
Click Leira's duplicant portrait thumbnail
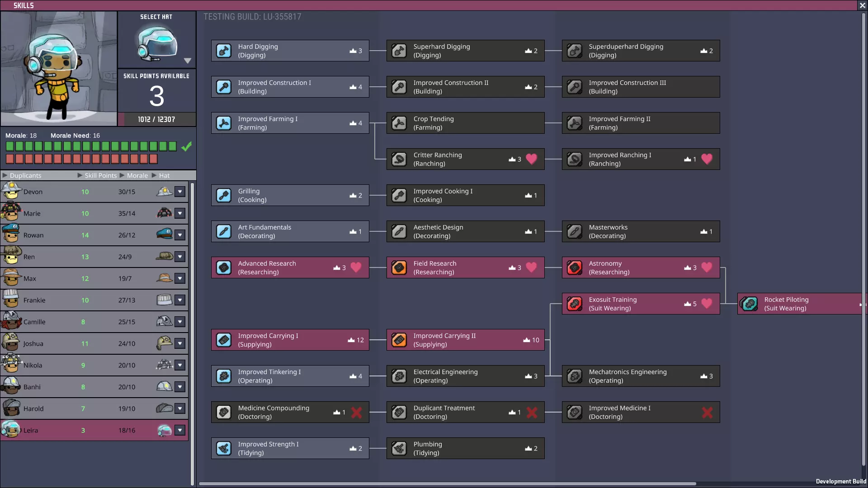point(11,430)
